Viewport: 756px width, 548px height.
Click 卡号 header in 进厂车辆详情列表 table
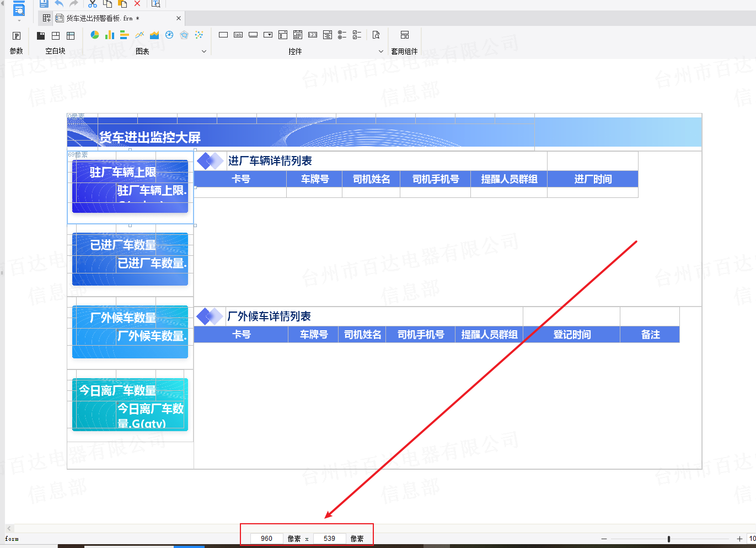[x=240, y=179]
